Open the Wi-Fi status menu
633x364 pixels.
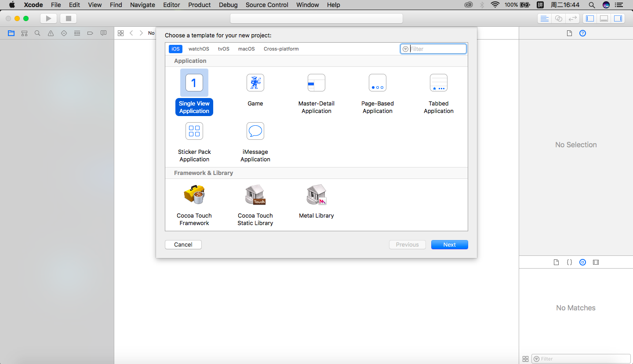(x=495, y=5)
